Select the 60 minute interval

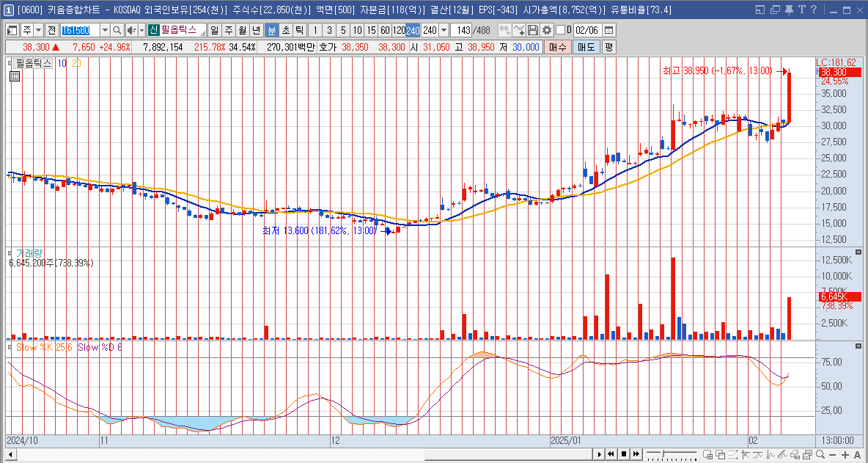coord(386,30)
